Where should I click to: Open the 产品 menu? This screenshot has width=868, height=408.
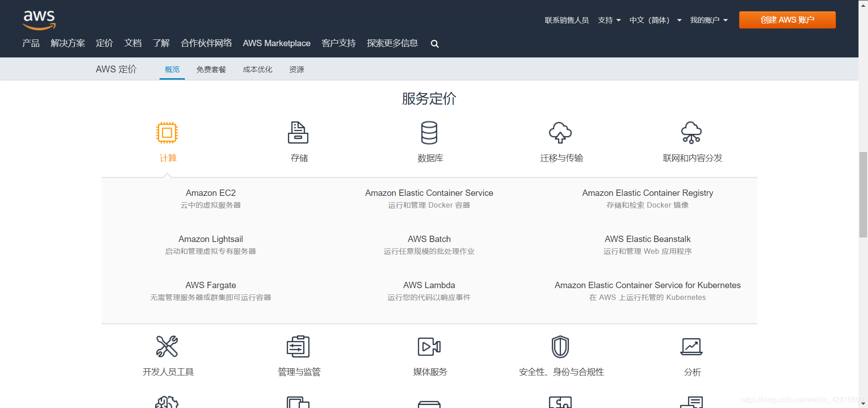tap(31, 43)
